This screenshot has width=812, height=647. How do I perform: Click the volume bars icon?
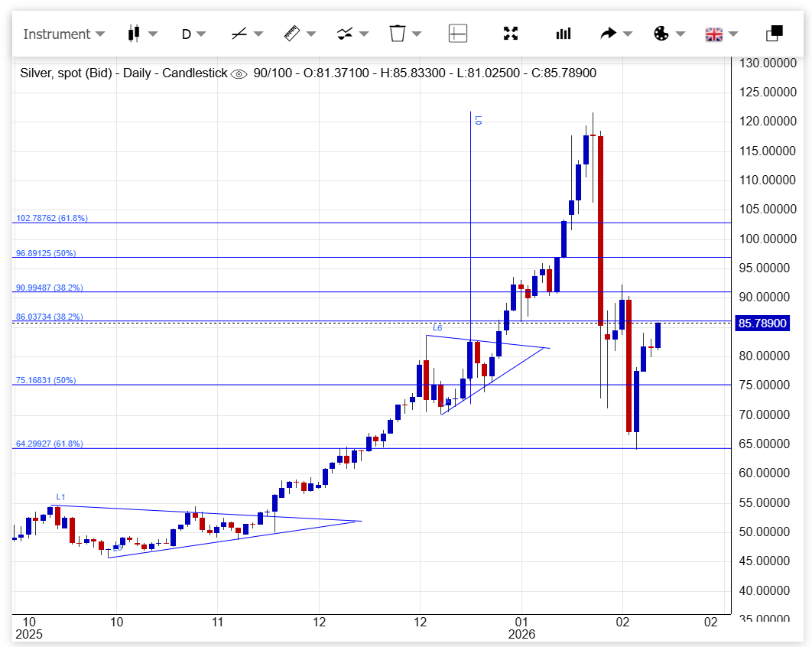click(564, 34)
